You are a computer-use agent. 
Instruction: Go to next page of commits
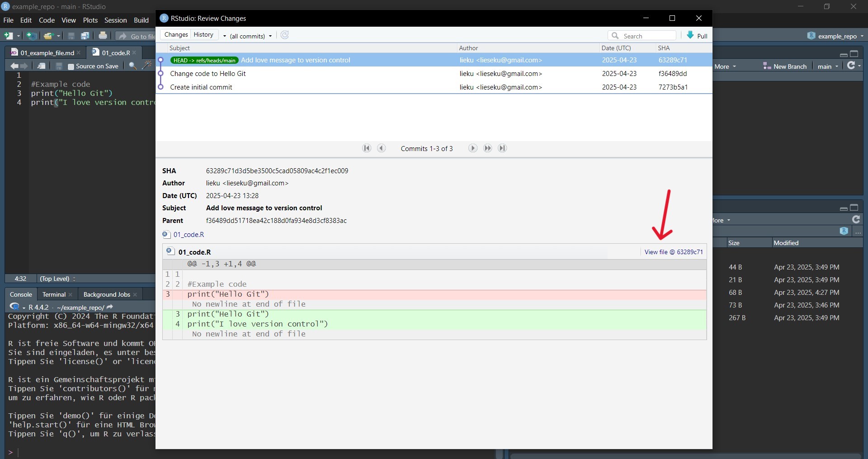(x=472, y=148)
